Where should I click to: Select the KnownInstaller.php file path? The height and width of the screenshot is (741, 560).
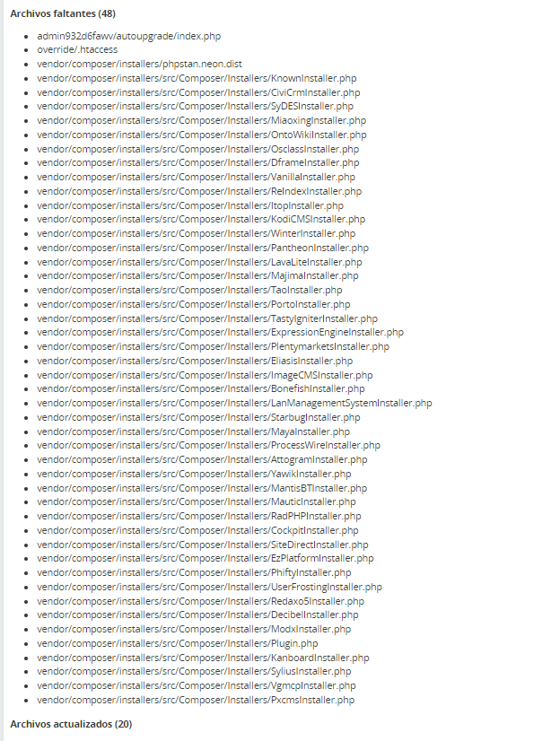coord(197,78)
